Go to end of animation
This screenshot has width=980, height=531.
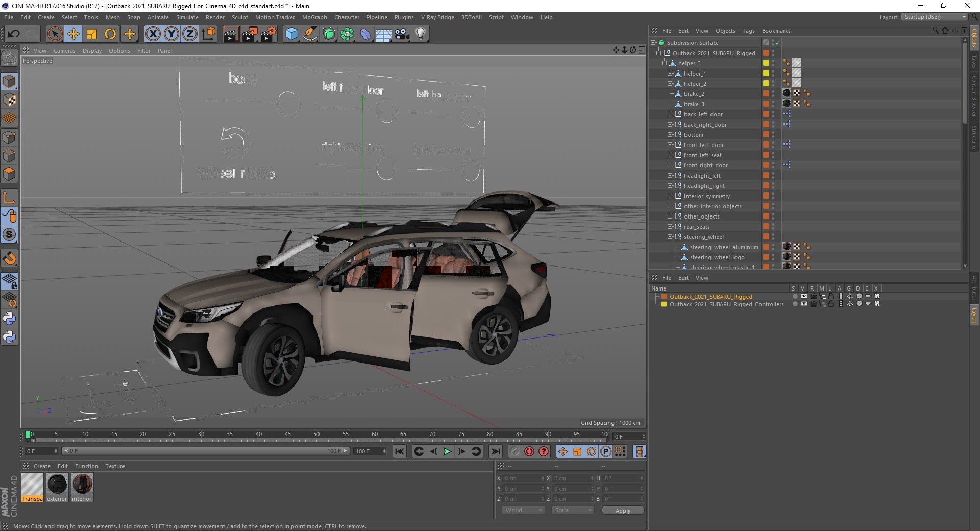coord(495,451)
